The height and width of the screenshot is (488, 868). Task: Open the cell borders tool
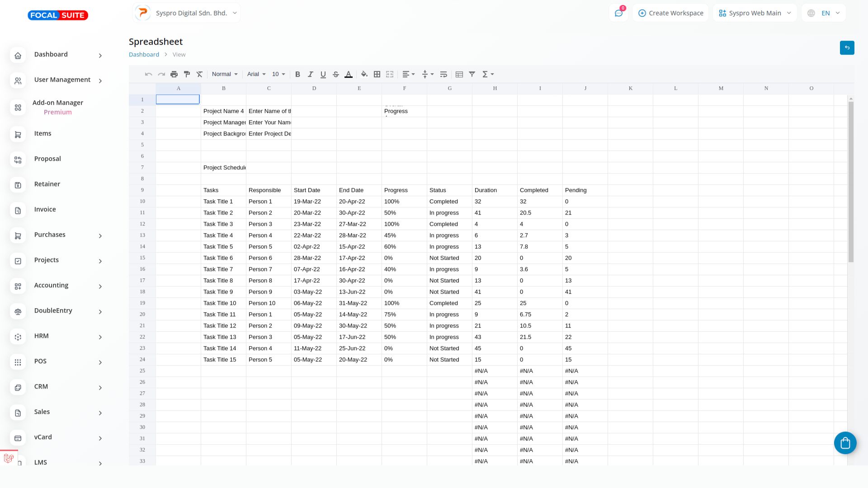377,75
